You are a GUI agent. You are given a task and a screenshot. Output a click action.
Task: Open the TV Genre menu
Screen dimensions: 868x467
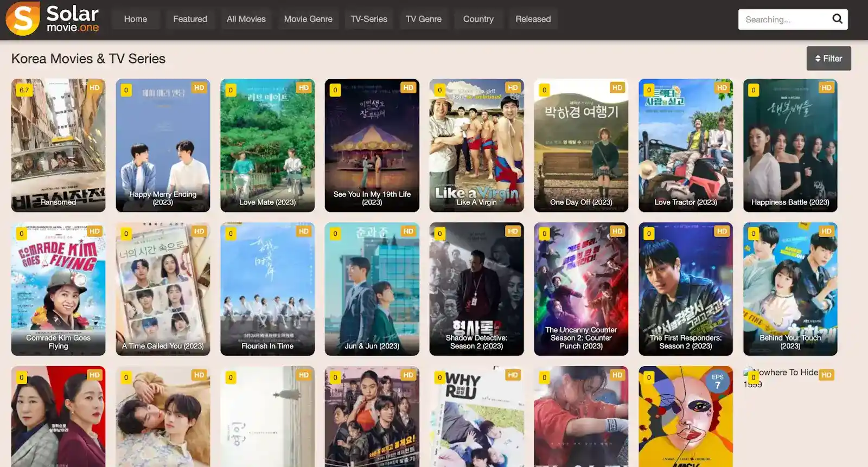(x=424, y=19)
